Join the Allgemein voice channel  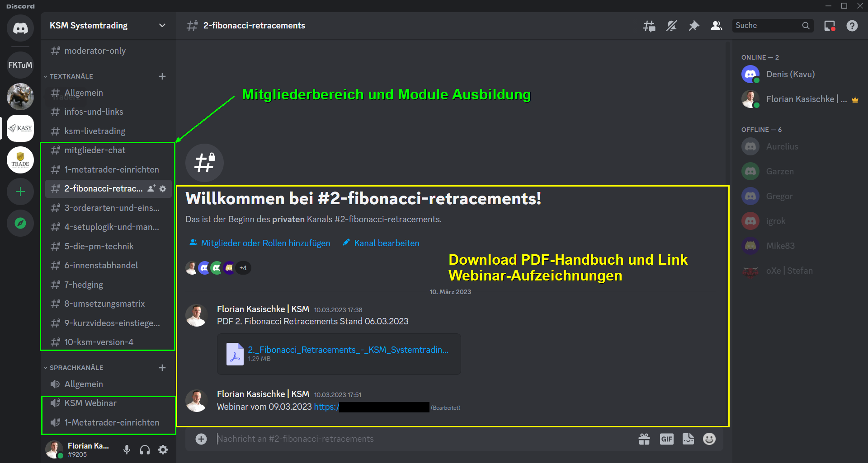[108, 384]
